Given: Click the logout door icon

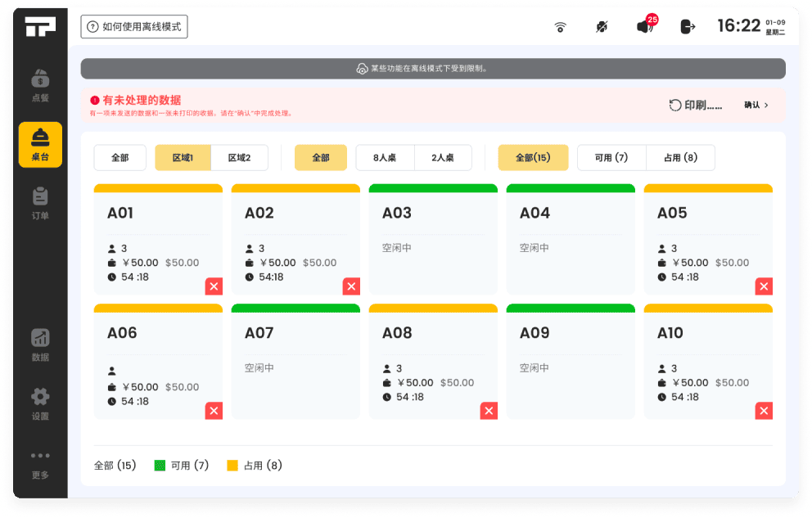Looking at the screenshot, I should [688, 27].
